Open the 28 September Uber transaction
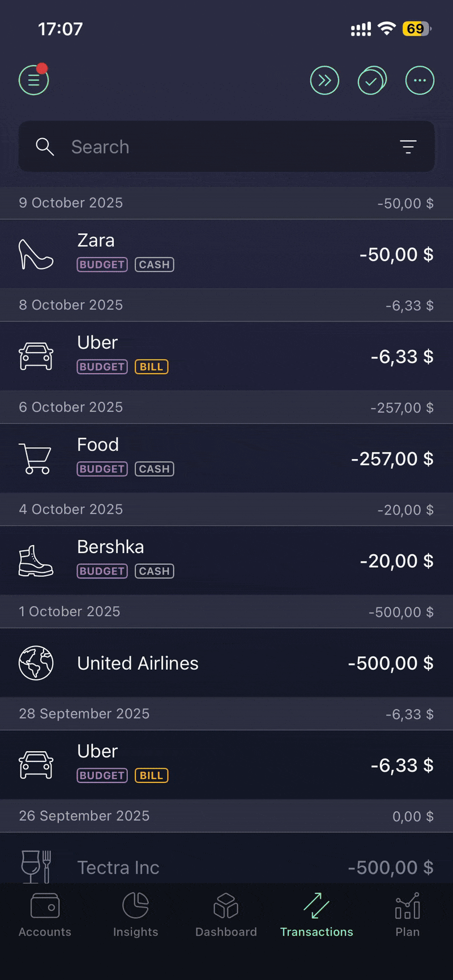 [226, 765]
